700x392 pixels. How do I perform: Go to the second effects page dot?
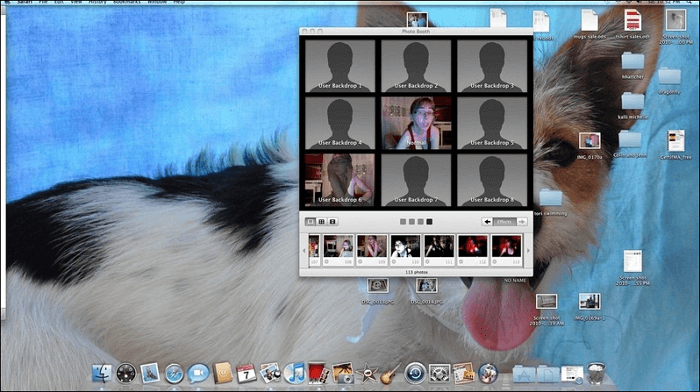pyautogui.click(x=412, y=221)
